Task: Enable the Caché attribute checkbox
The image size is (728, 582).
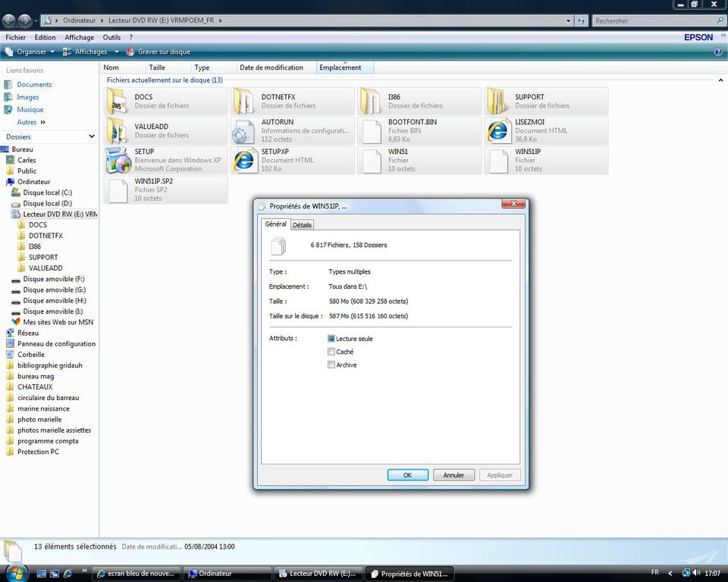Action: point(331,352)
